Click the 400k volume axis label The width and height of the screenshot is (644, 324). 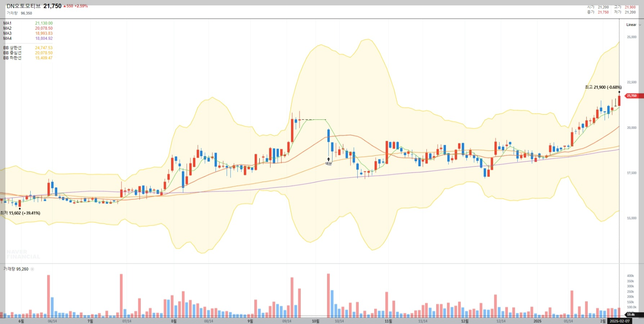coord(630,276)
